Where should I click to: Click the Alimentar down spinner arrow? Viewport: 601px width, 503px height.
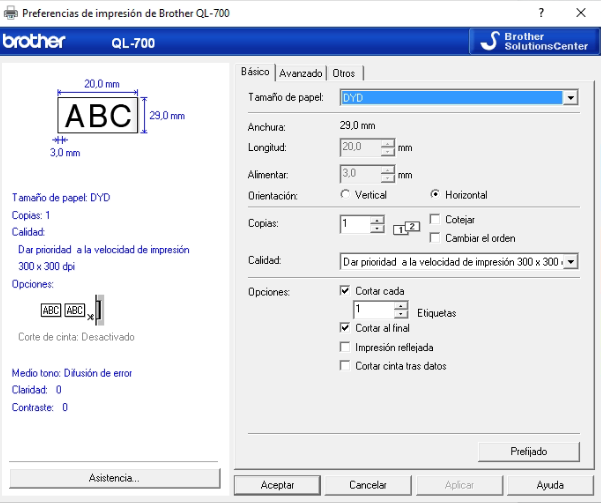[388, 179]
